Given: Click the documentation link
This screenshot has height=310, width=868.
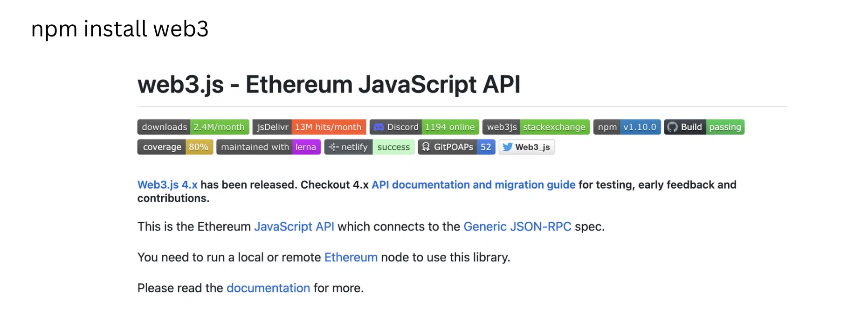Looking at the screenshot, I should tap(268, 288).
